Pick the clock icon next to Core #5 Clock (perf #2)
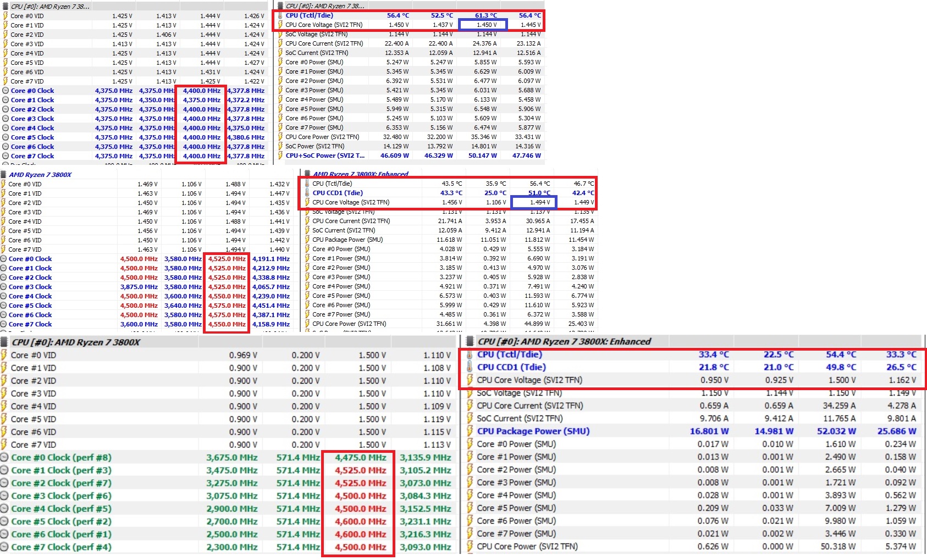 [x=4, y=522]
